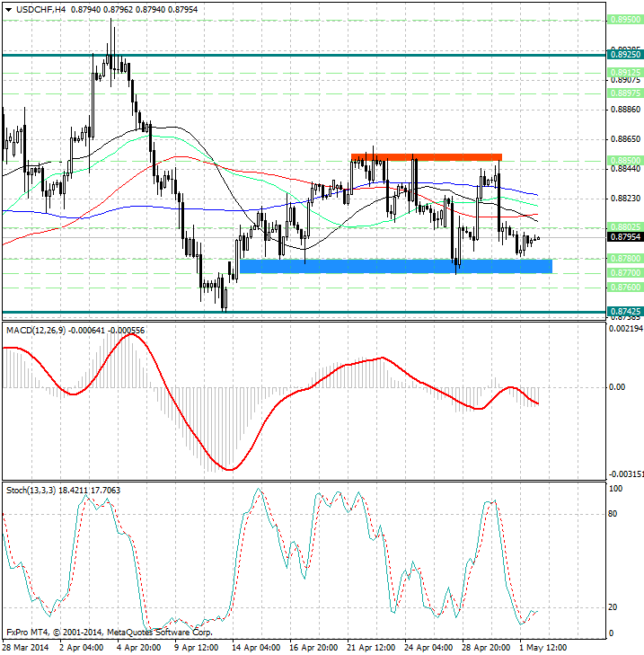The image size is (644, 655).
Task: Click the 21 Apr 12:00 time label
Action: [371, 648]
